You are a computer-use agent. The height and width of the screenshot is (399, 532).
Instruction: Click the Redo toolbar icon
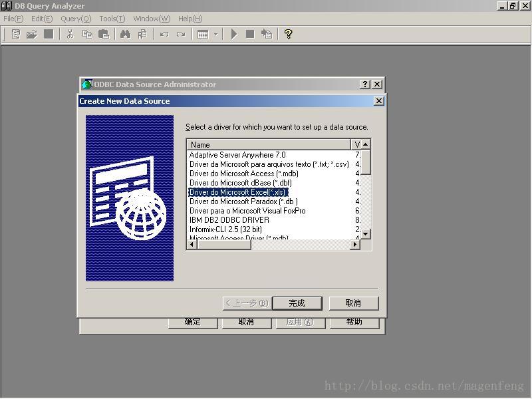click(181, 34)
